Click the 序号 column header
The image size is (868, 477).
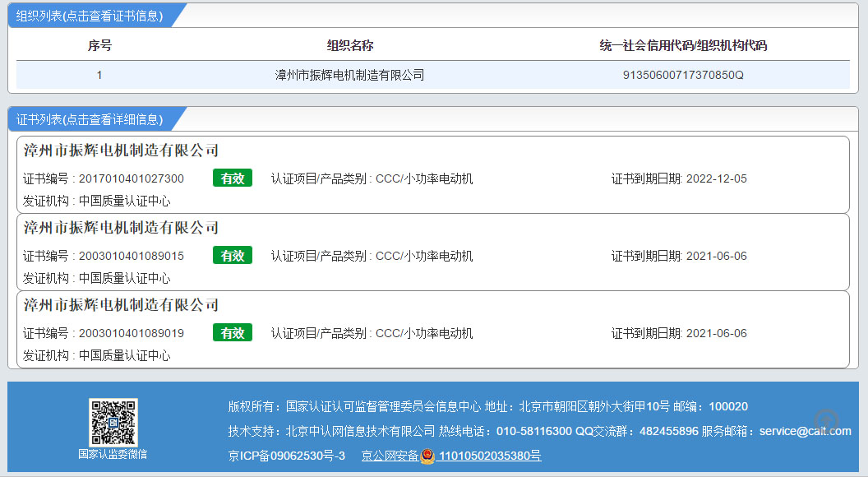(99, 45)
